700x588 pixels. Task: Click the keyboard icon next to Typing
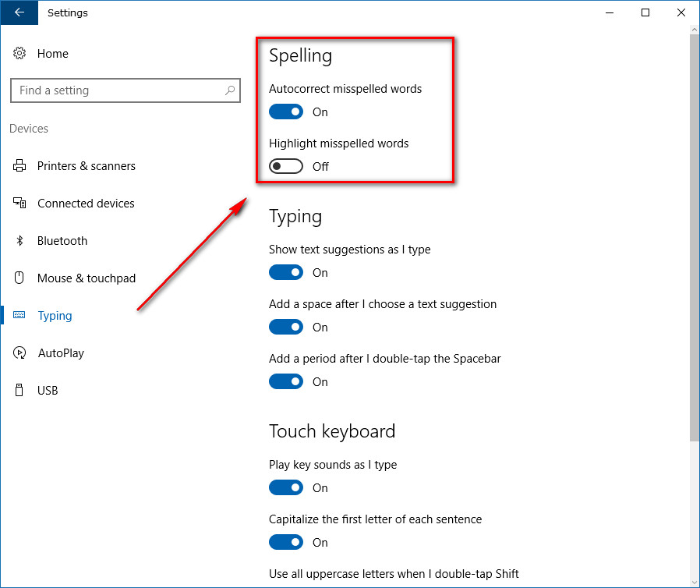point(19,315)
